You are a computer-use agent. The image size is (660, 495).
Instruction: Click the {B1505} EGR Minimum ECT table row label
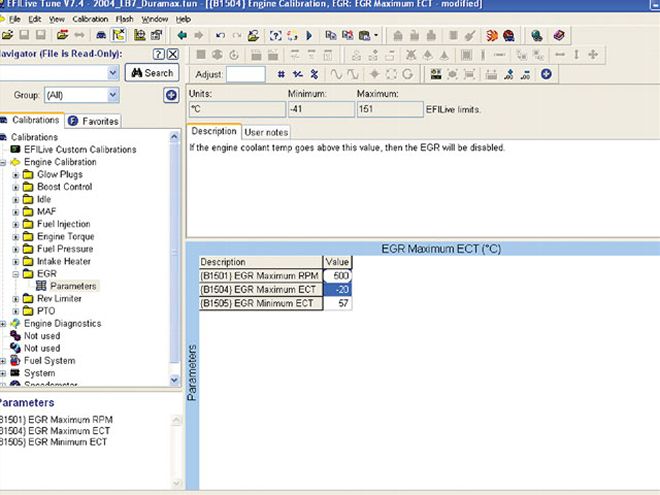point(261,303)
